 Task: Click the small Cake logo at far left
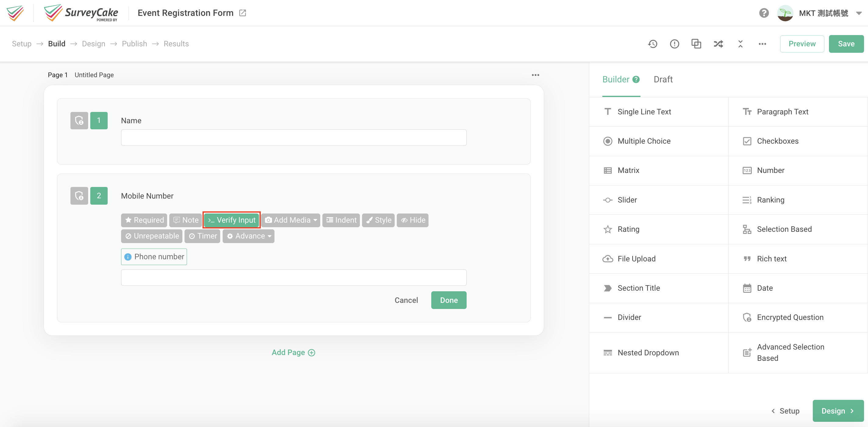15,13
